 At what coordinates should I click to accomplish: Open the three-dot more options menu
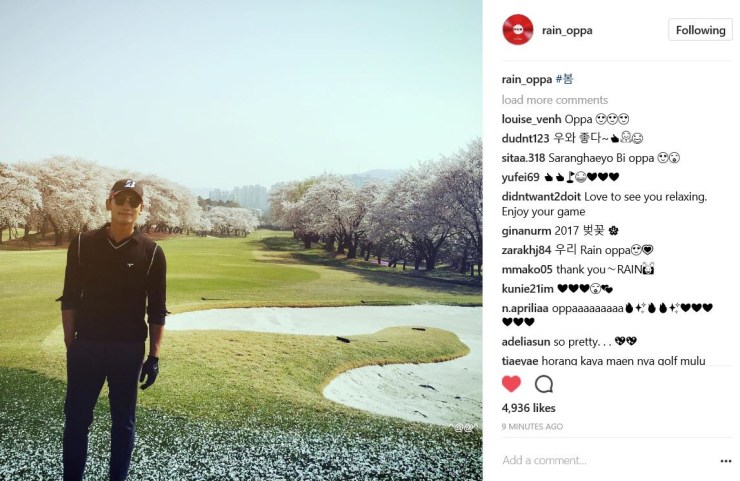pyautogui.click(x=726, y=461)
